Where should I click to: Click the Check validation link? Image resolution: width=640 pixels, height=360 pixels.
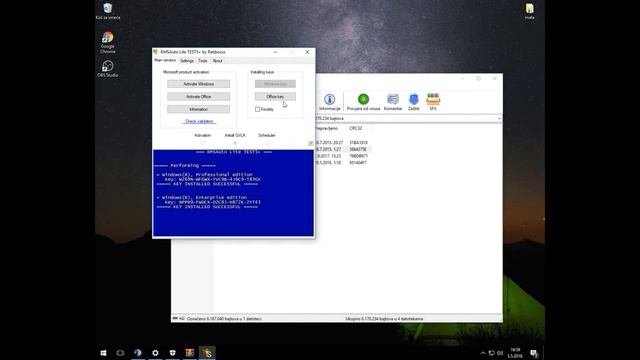coord(199,121)
